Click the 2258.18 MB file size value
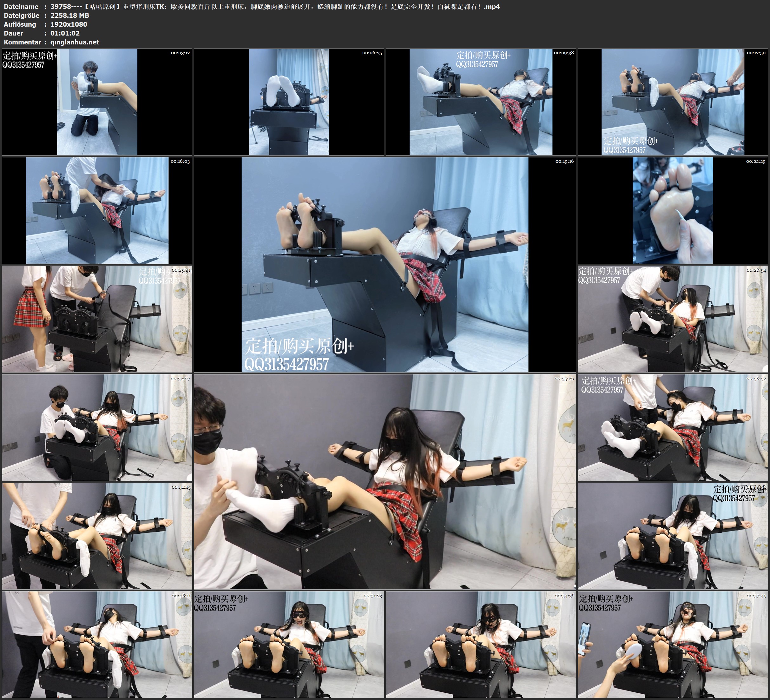Viewport: 770px width, 700px height. point(69,15)
